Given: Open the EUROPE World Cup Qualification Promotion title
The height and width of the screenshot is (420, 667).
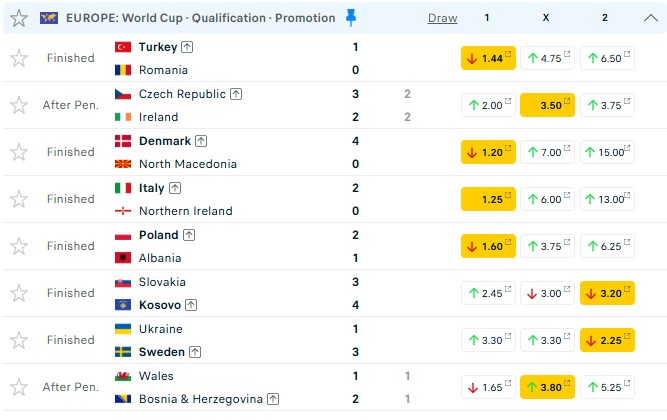Looking at the screenshot, I should pyautogui.click(x=200, y=18).
